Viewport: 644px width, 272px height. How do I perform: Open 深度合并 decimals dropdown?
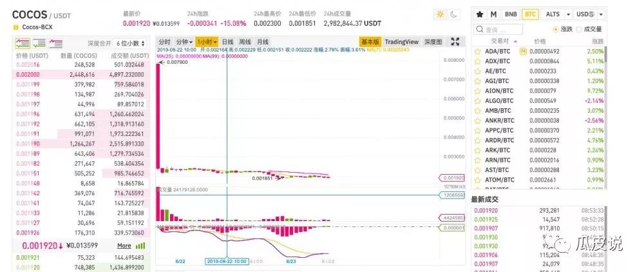pos(130,43)
